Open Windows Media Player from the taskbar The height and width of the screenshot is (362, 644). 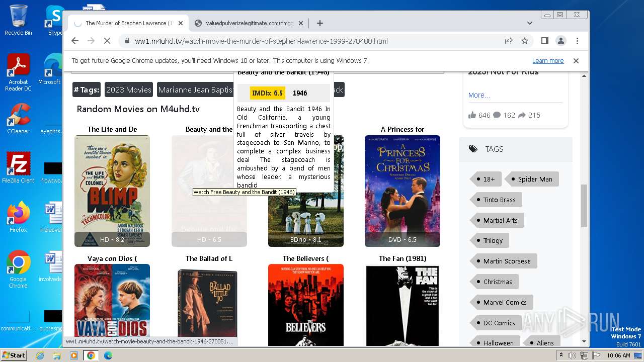[74, 355]
